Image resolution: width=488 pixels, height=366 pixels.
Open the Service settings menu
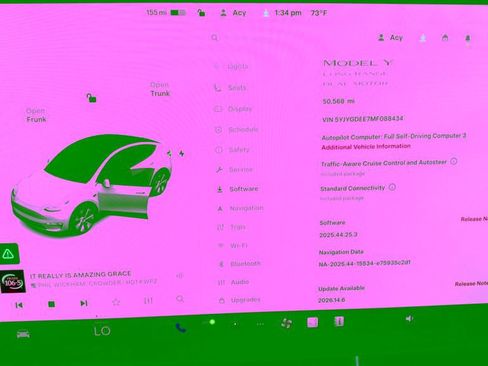click(x=234, y=170)
